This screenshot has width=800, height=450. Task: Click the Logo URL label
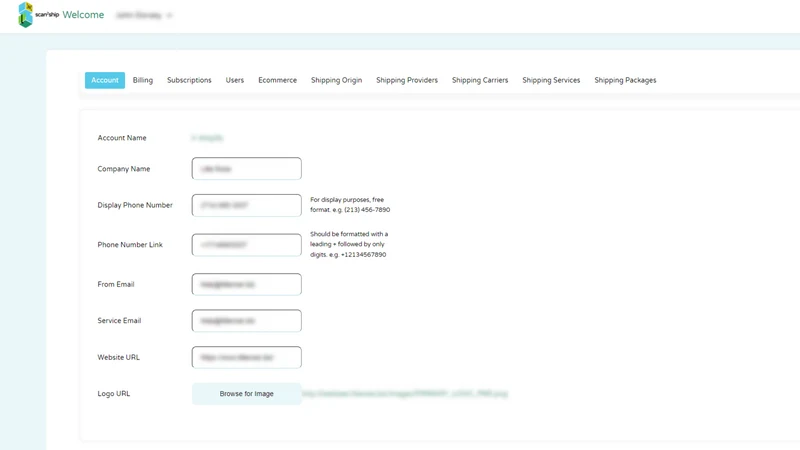tap(114, 394)
